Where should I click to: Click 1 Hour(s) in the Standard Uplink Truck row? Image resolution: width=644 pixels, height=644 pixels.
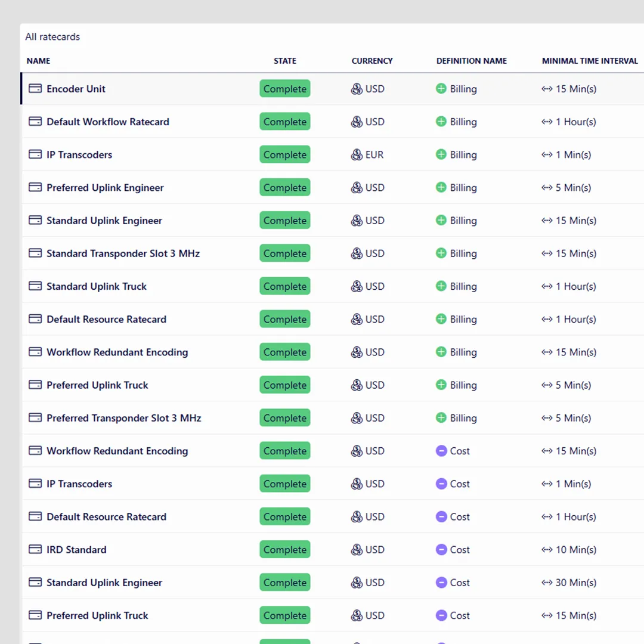(576, 286)
